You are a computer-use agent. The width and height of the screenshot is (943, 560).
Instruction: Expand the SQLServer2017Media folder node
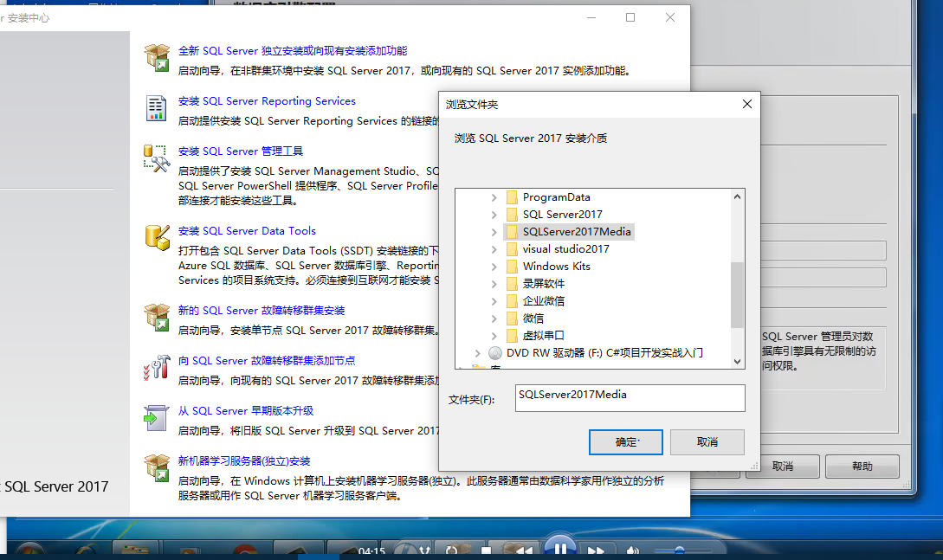[494, 232]
